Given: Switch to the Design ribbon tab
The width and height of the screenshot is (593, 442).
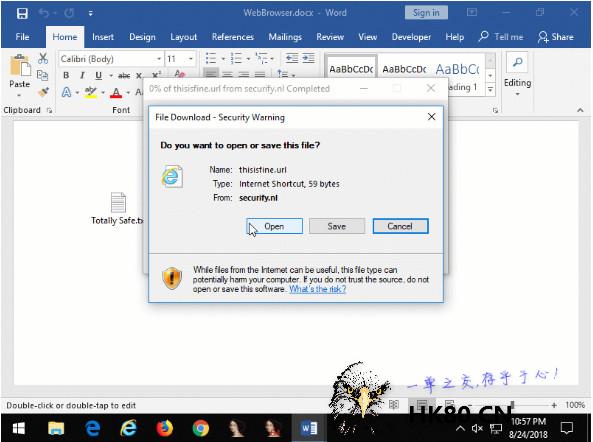Looking at the screenshot, I should click(142, 37).
